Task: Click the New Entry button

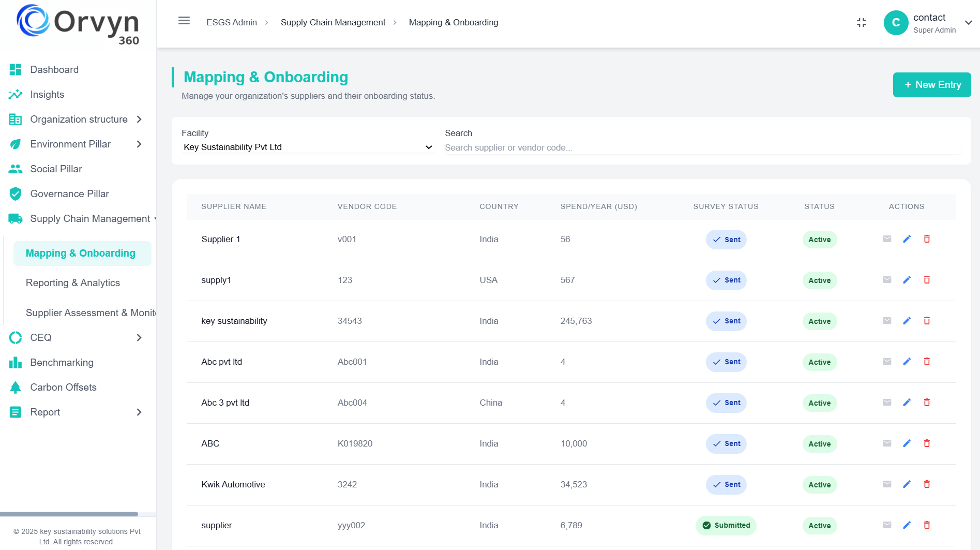Action: [x=931, y=84]
